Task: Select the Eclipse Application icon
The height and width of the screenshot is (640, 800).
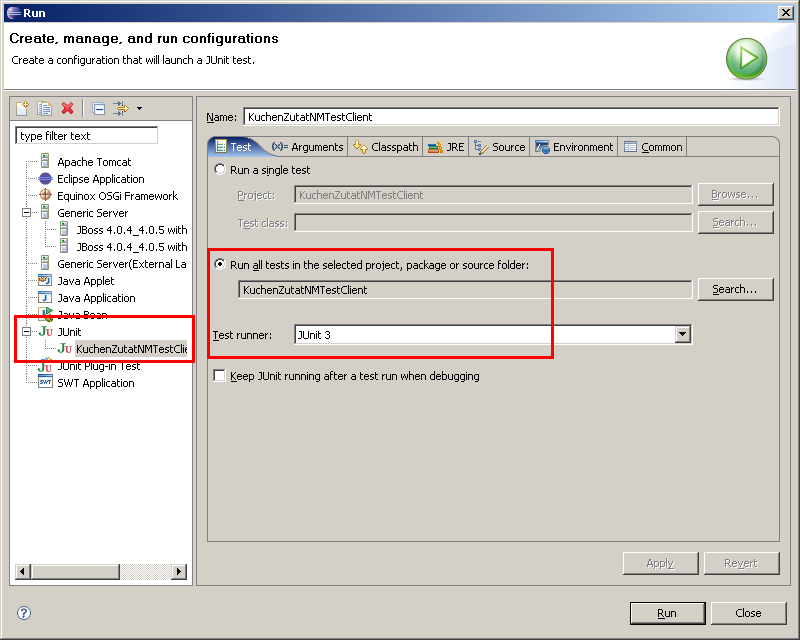Action: pyautogui.click(x=45, y=179)
